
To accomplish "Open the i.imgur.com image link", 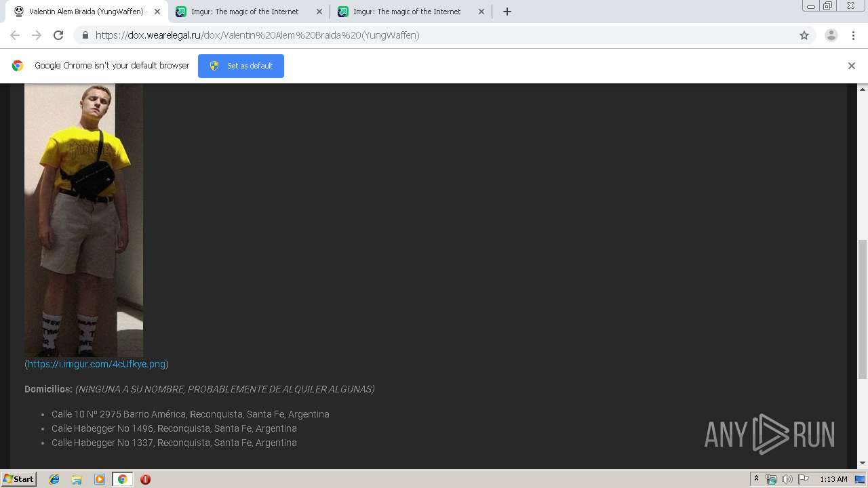I will click(x=96, y=364).
